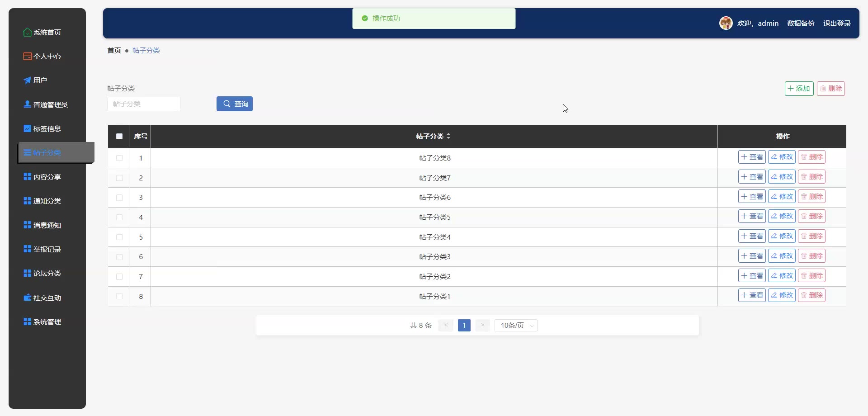The image size is (868, 416).
Task: Click the admin avatar picture
Action: click(726, 23)
